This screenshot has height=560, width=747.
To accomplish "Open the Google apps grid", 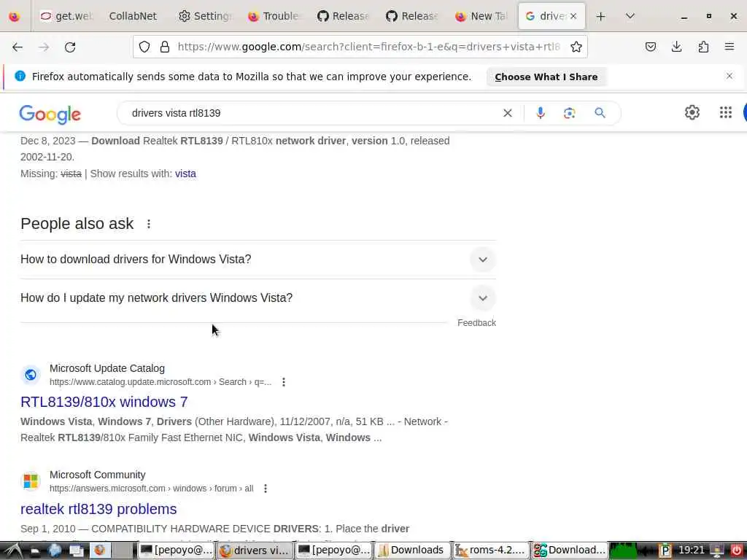I will tap(726, 112).
